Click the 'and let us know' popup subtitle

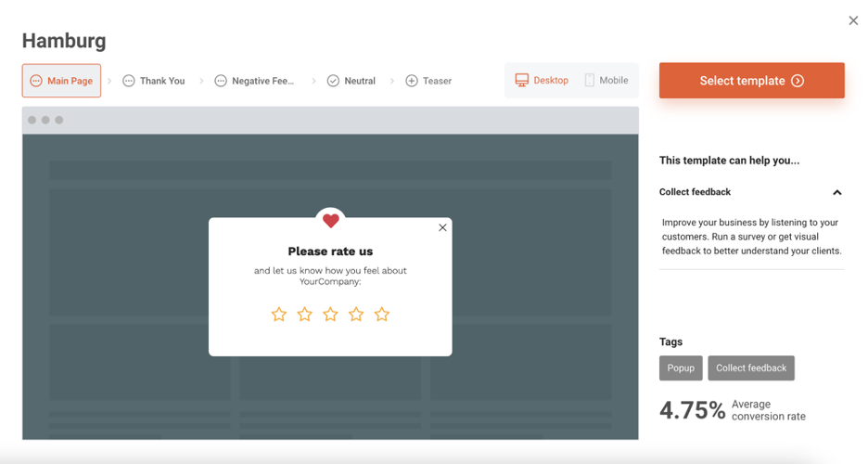pos(330,276)
